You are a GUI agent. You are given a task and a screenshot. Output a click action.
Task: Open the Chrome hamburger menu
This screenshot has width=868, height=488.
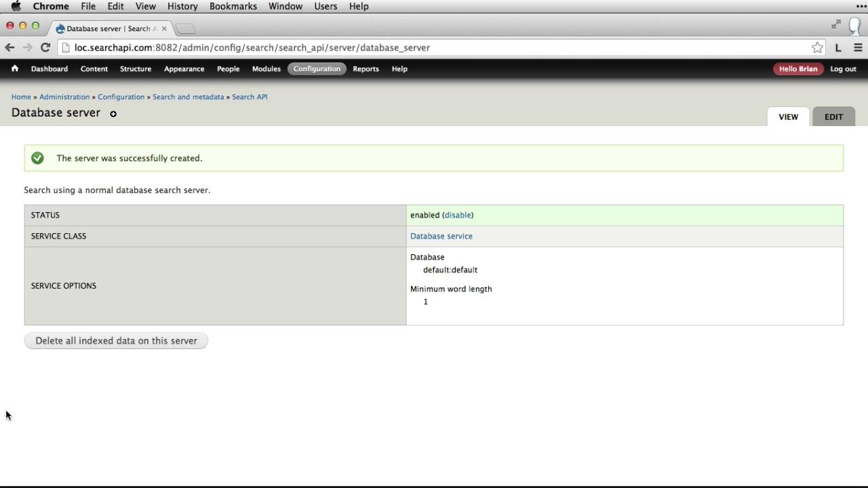coord(858,47)
